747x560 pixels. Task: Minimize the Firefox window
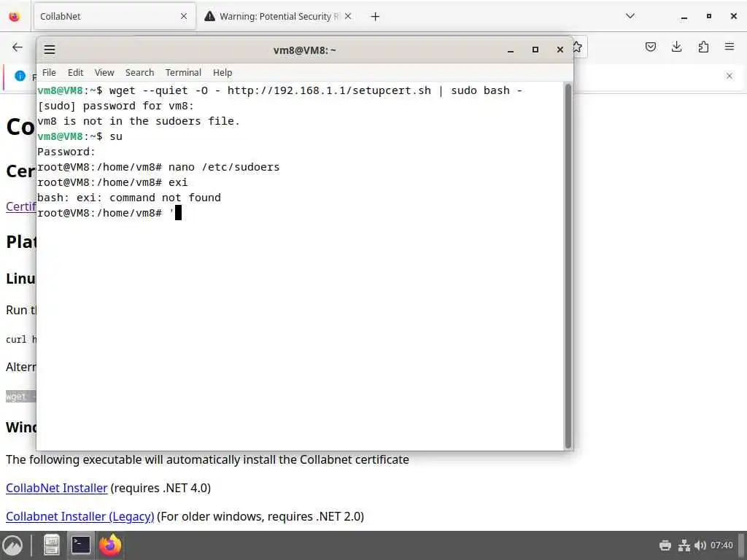(684, 17)
